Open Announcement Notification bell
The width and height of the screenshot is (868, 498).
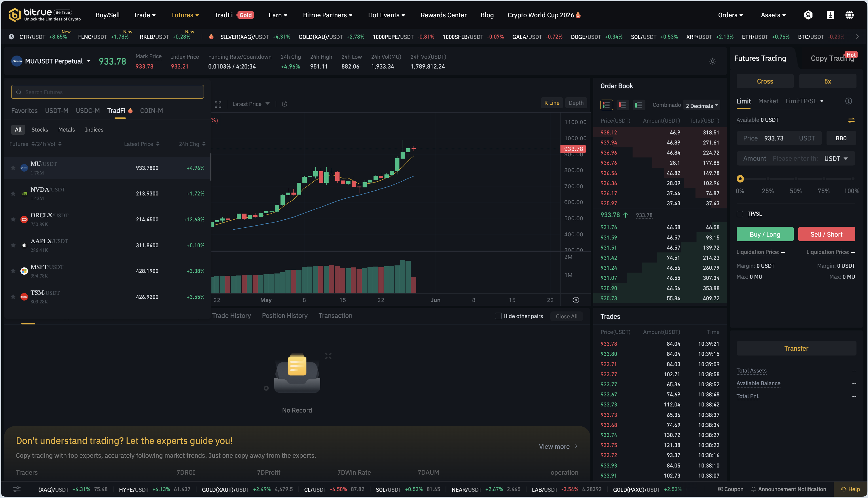[788, 489]
